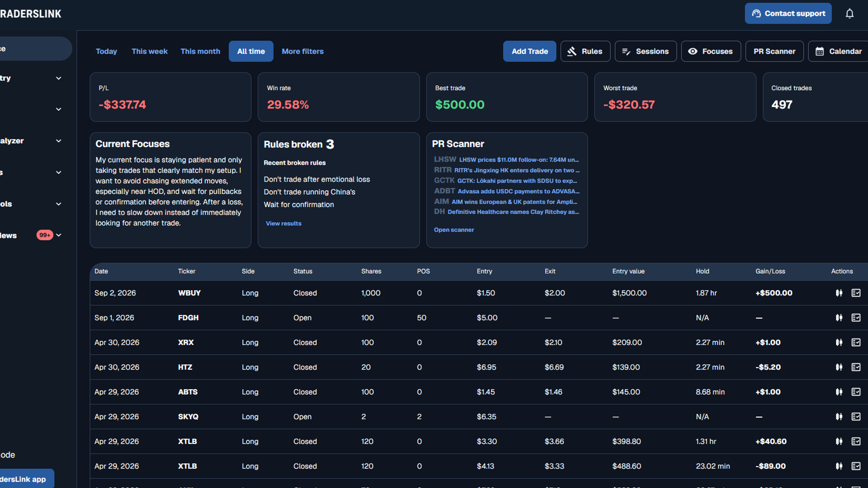Open chart icon for WBUY trade
Image resolution: width=868 pixels, height=488 pixels.
(x=839, y=293)
